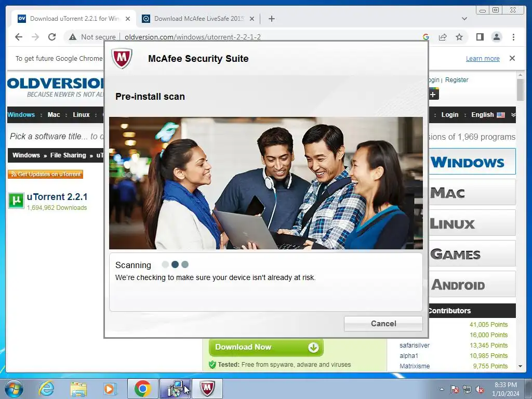This screenshot has height=399, width=532.
Task: Switch to Chrome in taskbar
Action: 142,389
